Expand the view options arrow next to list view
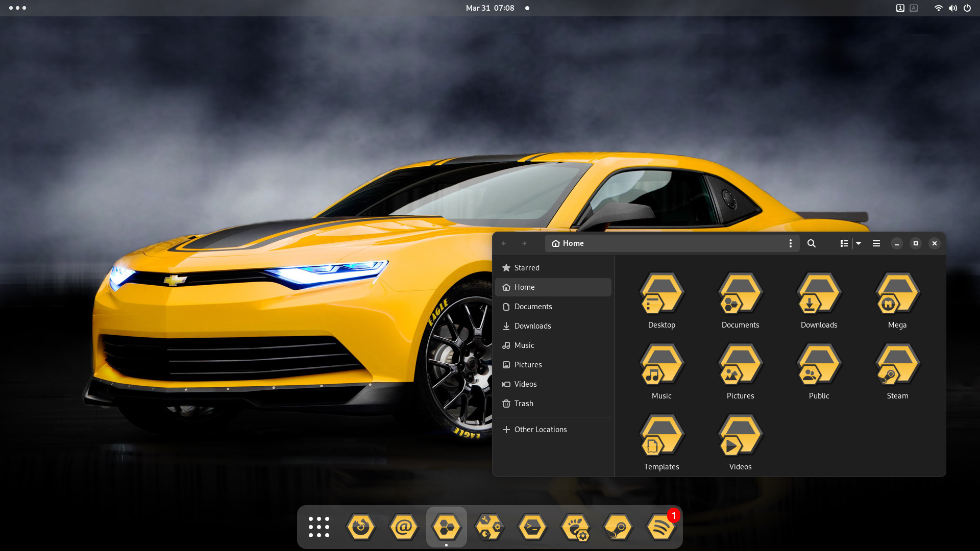This screenshot has height=551, width=980. 858,243
